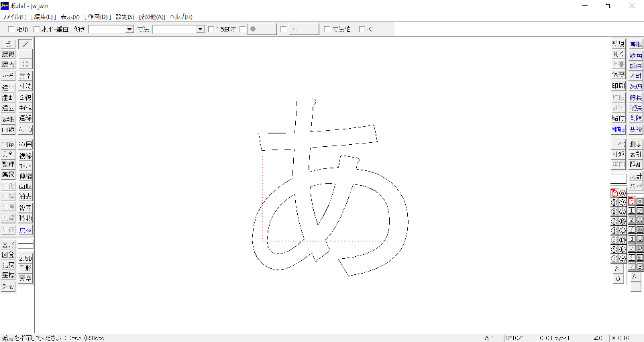Select the 連線 continuous line tool

[x=25, y=118]
